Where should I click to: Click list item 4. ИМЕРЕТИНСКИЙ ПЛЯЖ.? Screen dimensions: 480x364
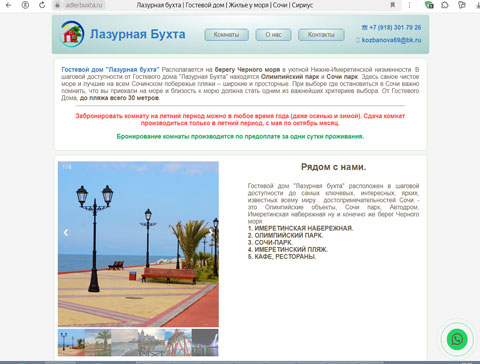288,249
